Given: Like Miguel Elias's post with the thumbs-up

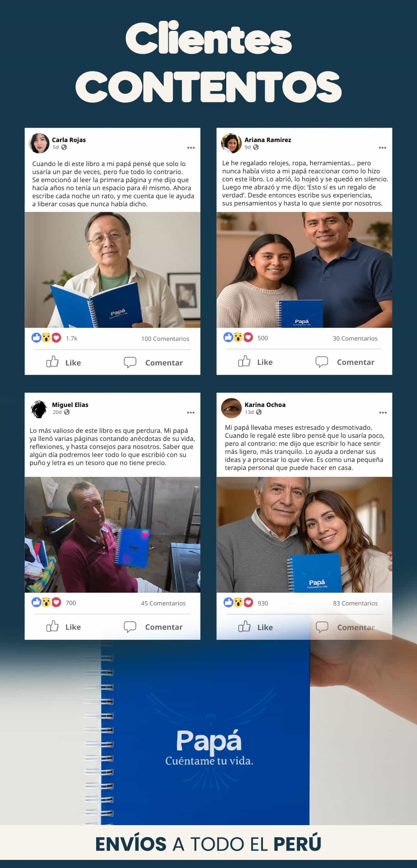Looking at the screenshot, I should (63, 627).
